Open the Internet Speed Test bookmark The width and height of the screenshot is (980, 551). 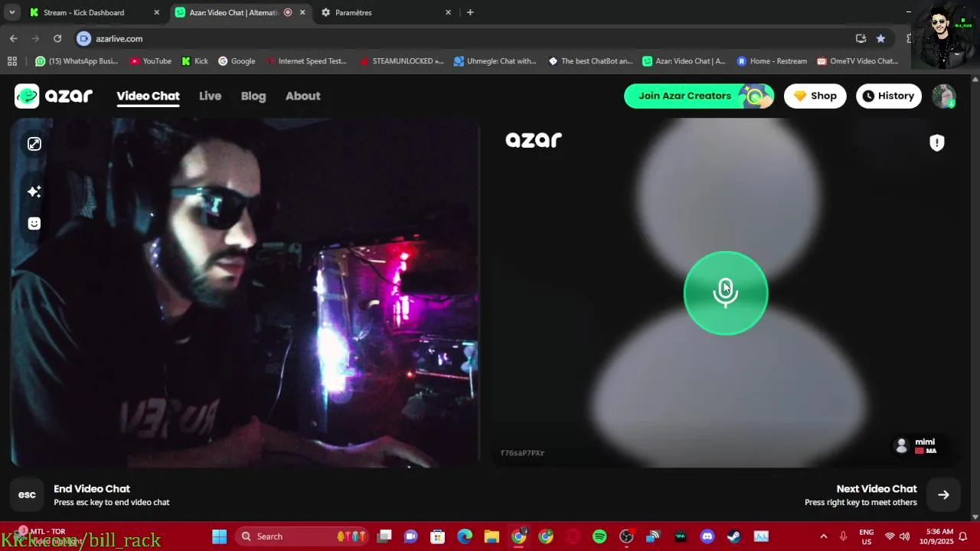(x=305, y=61)
